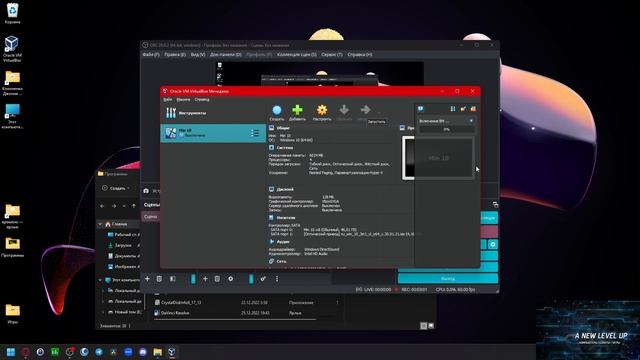Collapse Главная chevron in Explorer tree
Screen dimensions: 640x360
(x=100, y=224)
